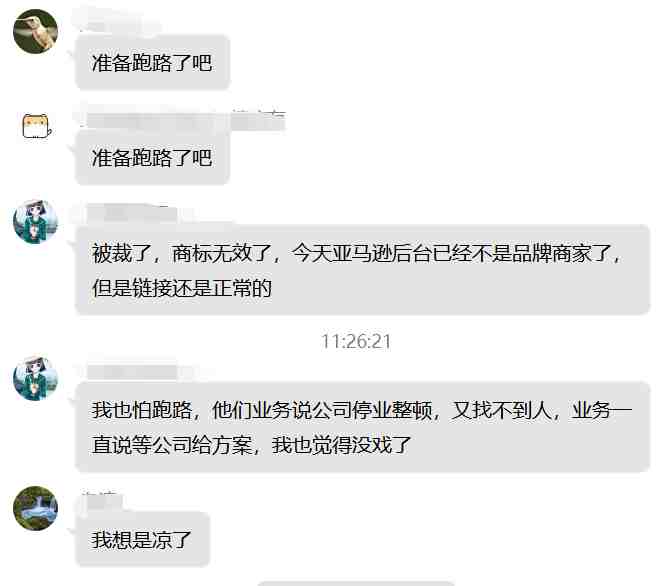
Task: Tap the anime girl avatar beside 我也怕跑路 message
Action: (36, 378)
